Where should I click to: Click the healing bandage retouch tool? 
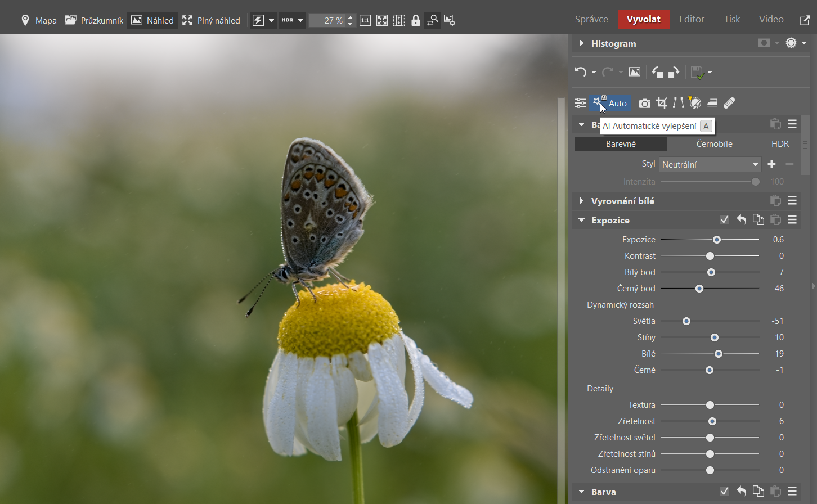point(729,103)
